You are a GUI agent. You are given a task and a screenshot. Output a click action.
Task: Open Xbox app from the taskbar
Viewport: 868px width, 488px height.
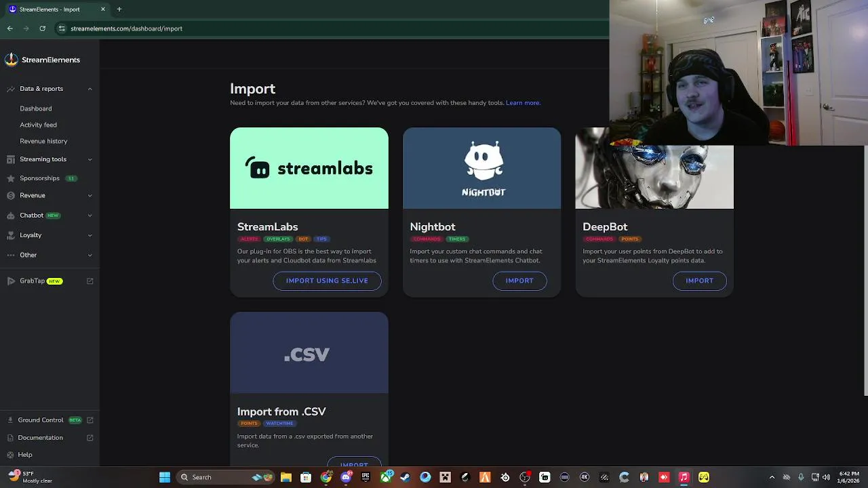point(386,477)
